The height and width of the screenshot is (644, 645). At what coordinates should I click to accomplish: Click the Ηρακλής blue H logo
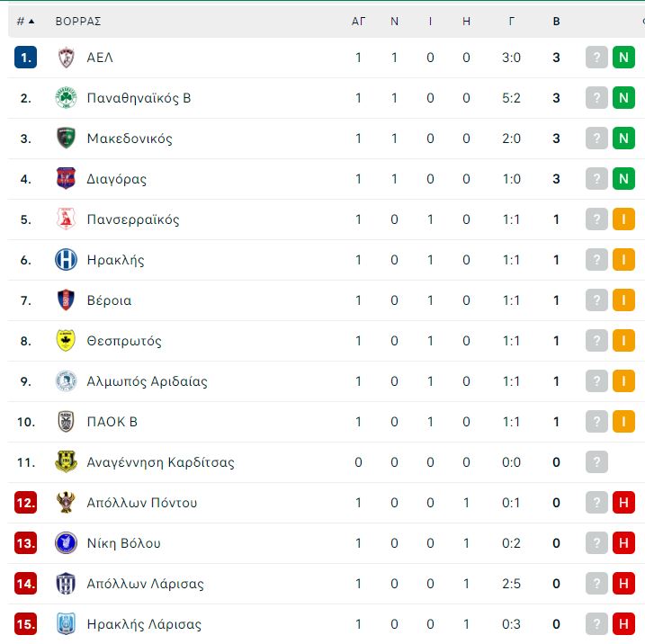coord(66,260)
